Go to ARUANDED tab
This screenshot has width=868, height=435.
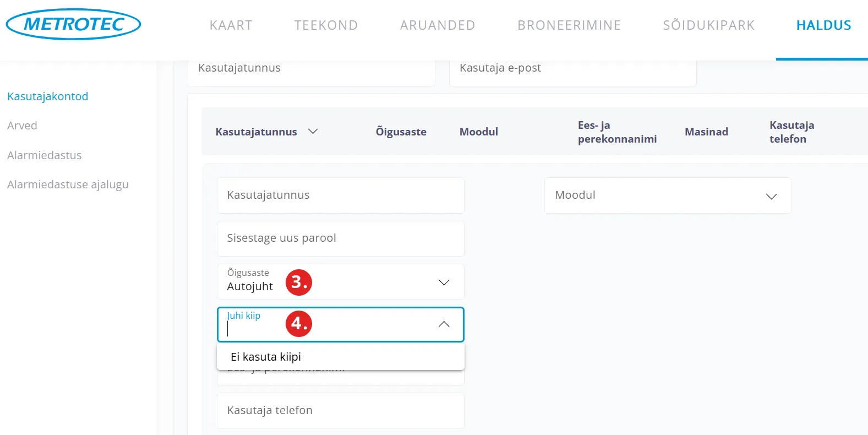(x=438, y=25)
